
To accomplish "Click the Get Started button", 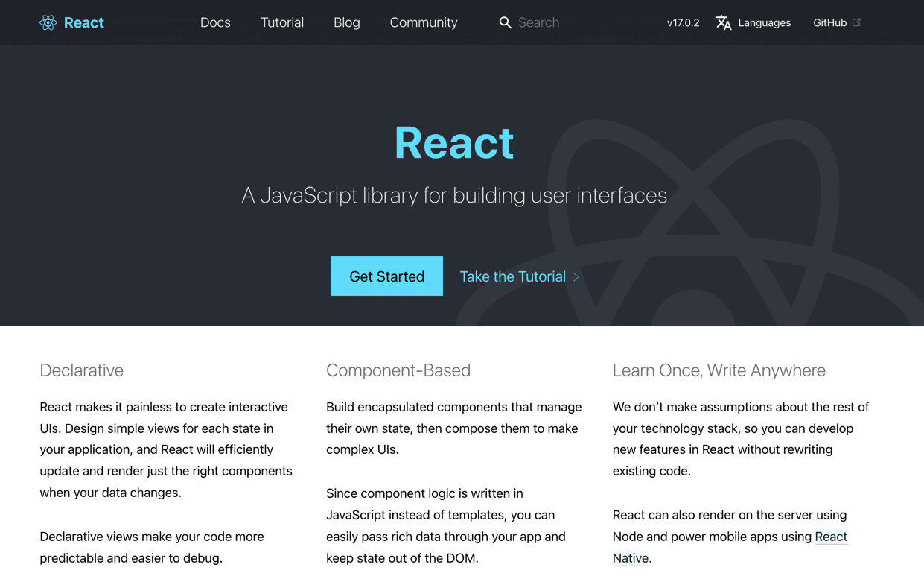I will pos(386,276).
